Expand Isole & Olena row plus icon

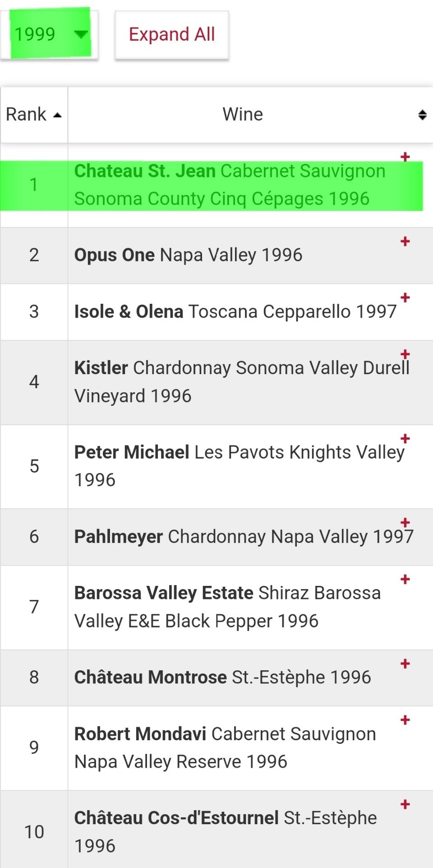[x=405, y=297]
